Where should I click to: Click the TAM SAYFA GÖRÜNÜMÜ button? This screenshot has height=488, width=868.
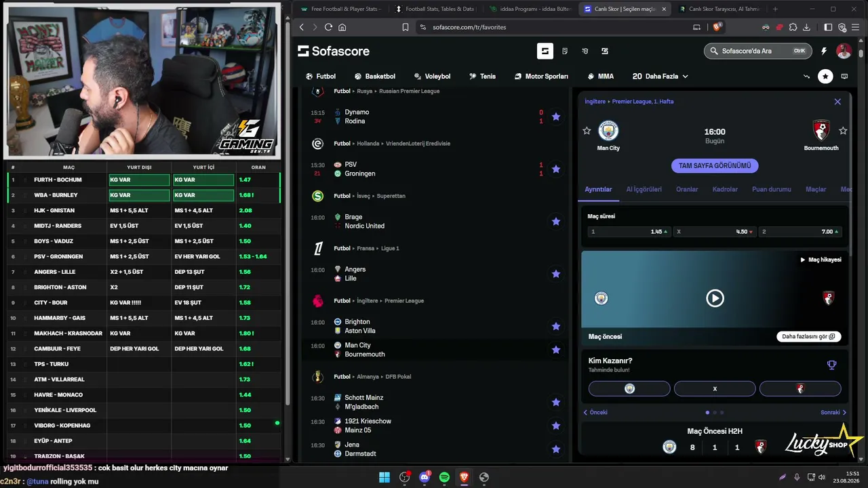click(715, 165)
